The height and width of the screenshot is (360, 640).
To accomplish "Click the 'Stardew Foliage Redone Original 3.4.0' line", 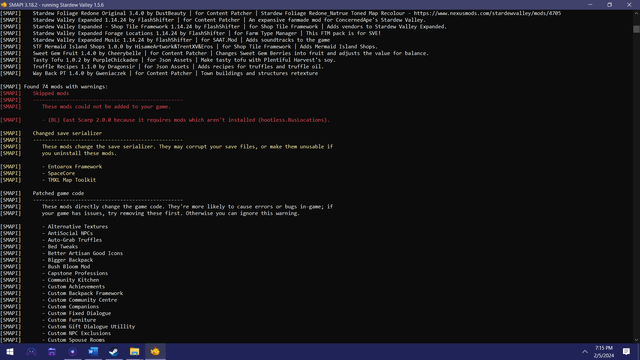I will coord(297,13).
